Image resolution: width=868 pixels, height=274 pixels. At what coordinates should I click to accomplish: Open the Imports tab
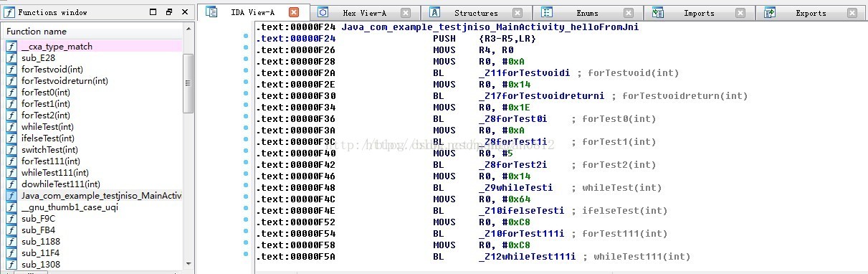pos(699,13)
